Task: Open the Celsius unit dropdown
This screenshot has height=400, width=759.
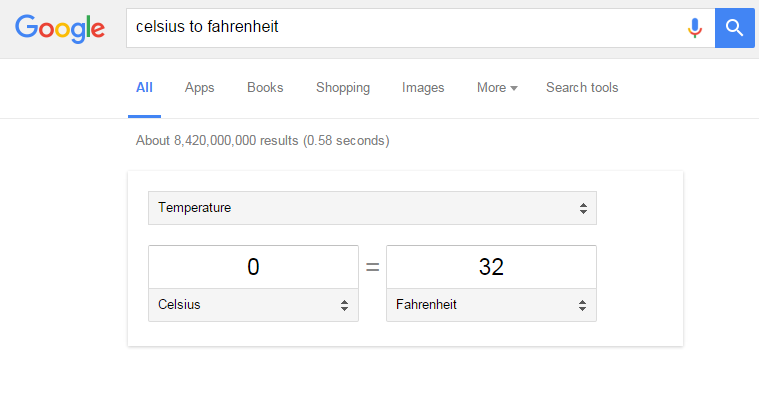Action: click(x=253, y=305)
